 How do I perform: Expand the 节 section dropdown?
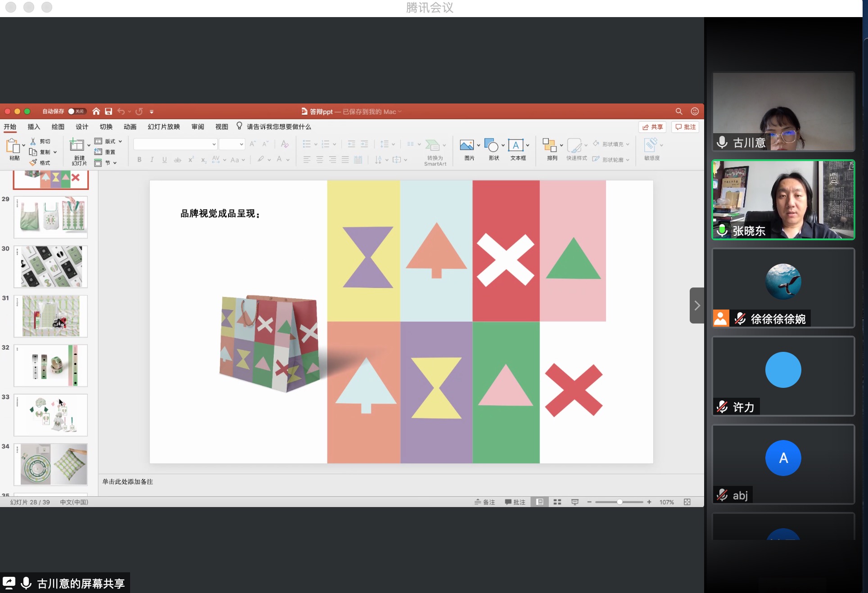[115, 163]
